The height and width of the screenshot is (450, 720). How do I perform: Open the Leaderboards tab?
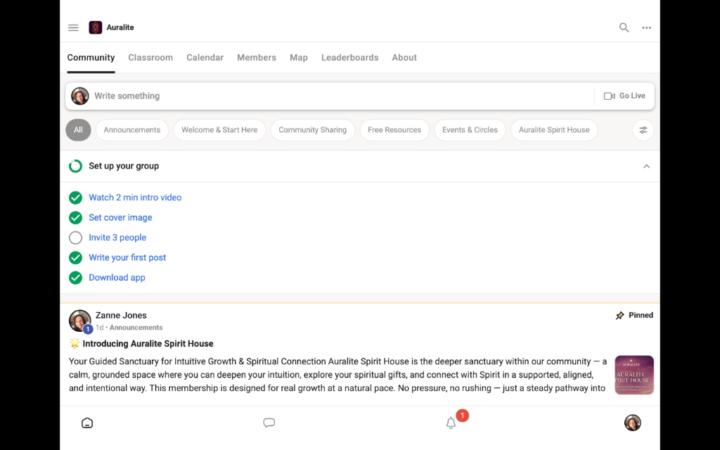349,58
